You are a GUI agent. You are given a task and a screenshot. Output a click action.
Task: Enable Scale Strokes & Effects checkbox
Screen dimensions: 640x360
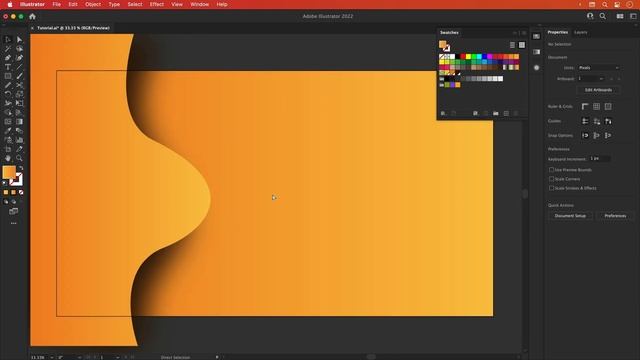551,188
